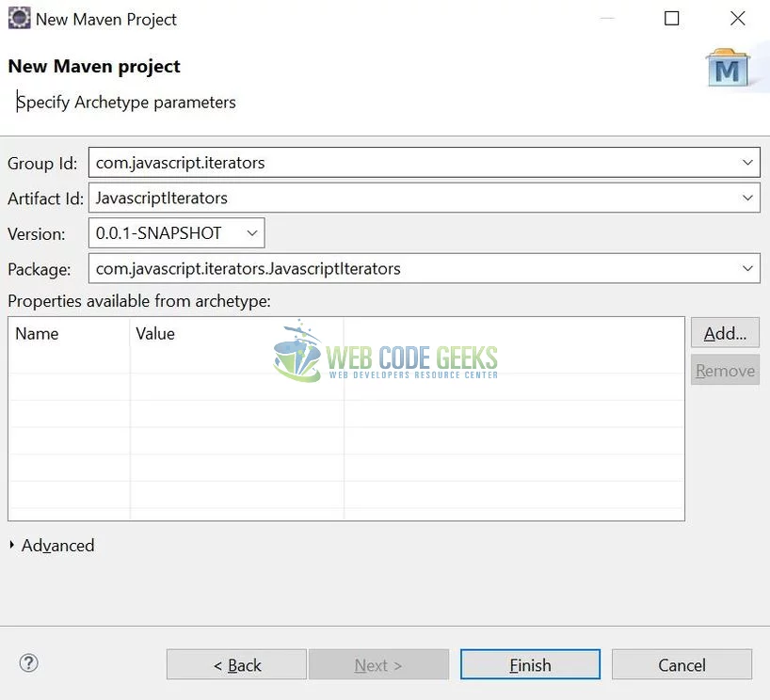Open the Version dropdown arrow
This screenshot has width=770, height=700.
tap(252, 233)
